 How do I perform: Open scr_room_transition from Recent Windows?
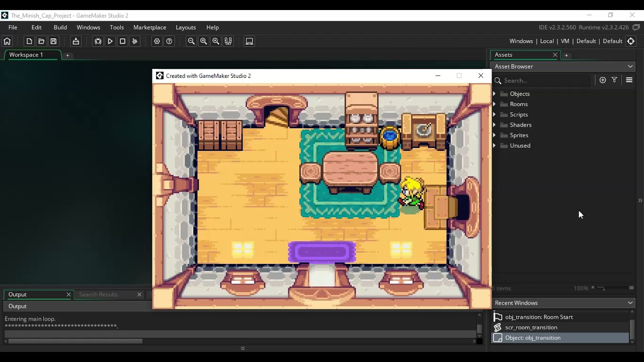531,327
